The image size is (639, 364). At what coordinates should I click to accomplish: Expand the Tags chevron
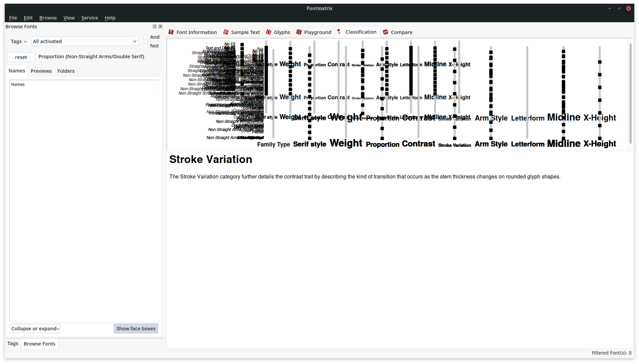tap(25, 41)
